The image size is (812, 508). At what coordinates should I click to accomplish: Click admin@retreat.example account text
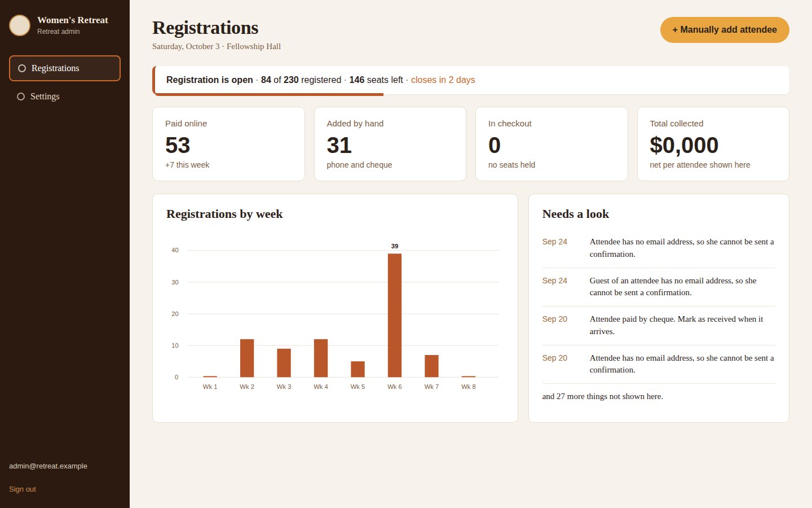click(48, 466)
